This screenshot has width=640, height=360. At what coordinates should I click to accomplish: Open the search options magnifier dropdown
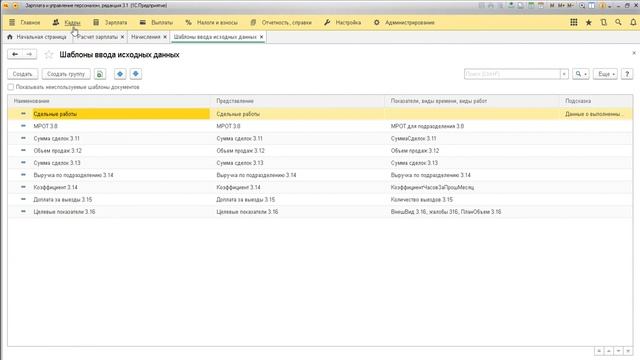coord(580,74)
